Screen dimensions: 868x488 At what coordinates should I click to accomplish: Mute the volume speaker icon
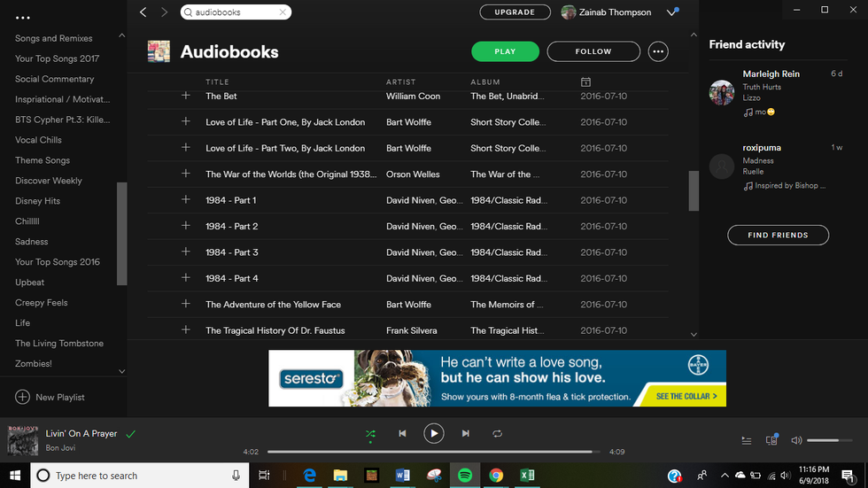[796, 440]
